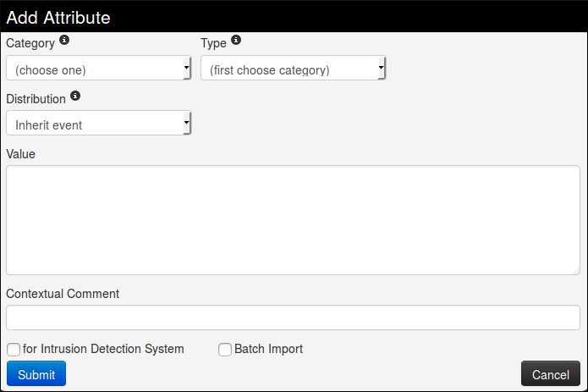
Task: Expand the Type dropdown list
Action: [x=293, y=69]
